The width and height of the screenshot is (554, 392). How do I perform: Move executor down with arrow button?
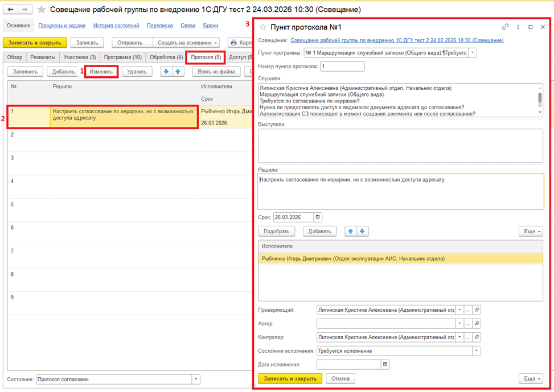coord(362,231)
